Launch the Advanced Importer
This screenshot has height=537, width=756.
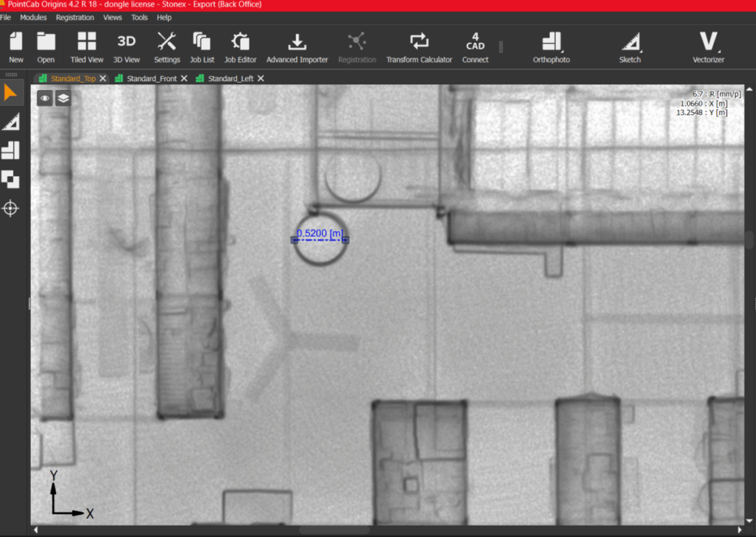(297, 47)
